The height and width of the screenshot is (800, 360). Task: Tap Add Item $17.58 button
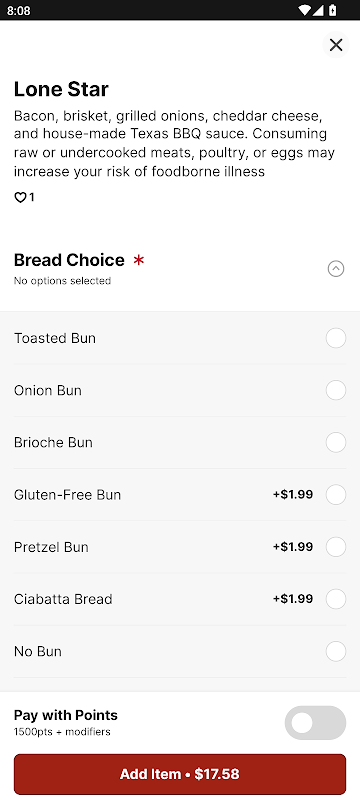point(180,774)
